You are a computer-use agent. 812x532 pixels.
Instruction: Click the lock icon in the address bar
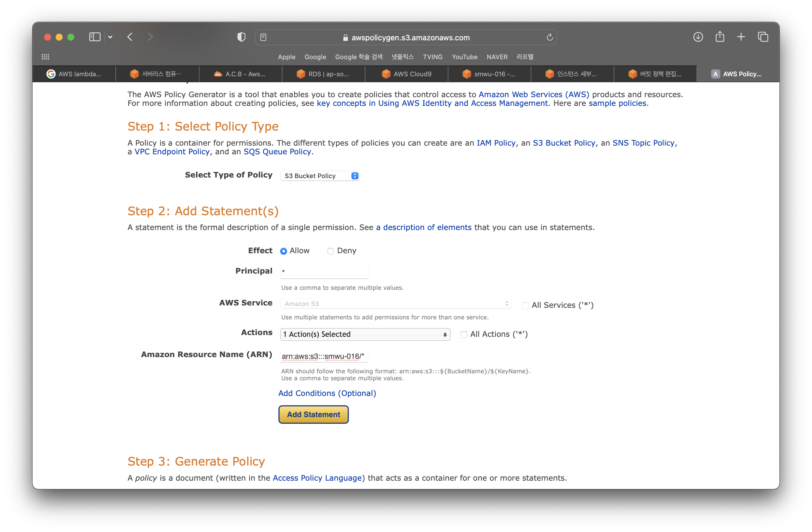(345, 37)
